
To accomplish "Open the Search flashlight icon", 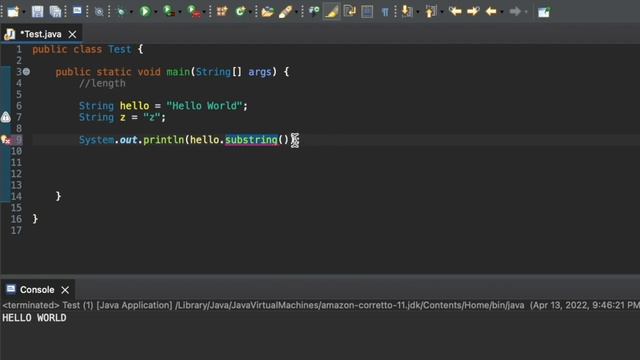I will [314, 11].
